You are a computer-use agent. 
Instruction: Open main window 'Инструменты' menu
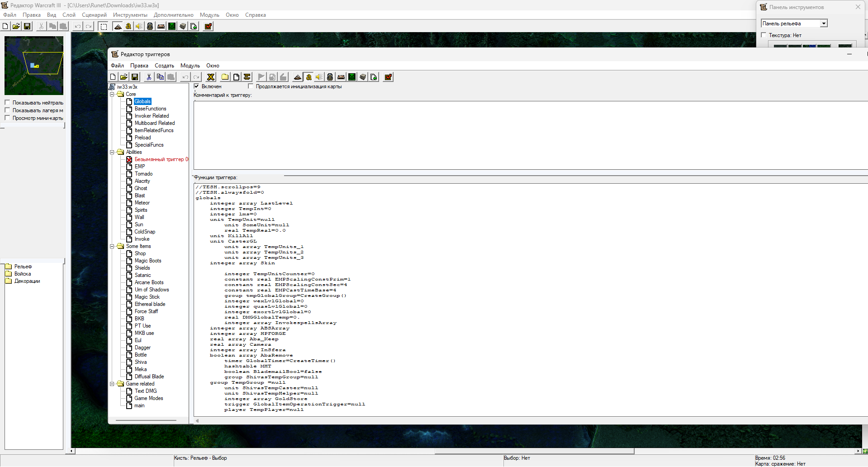[x=130, y=15]
